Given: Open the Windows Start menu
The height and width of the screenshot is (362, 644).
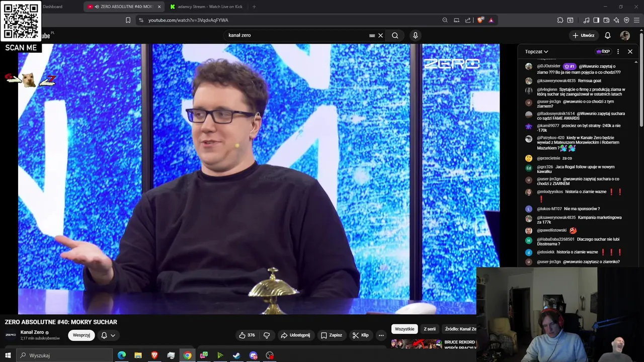Looking at the screenshot, I should pyautogui.click(x=8, y=355).
